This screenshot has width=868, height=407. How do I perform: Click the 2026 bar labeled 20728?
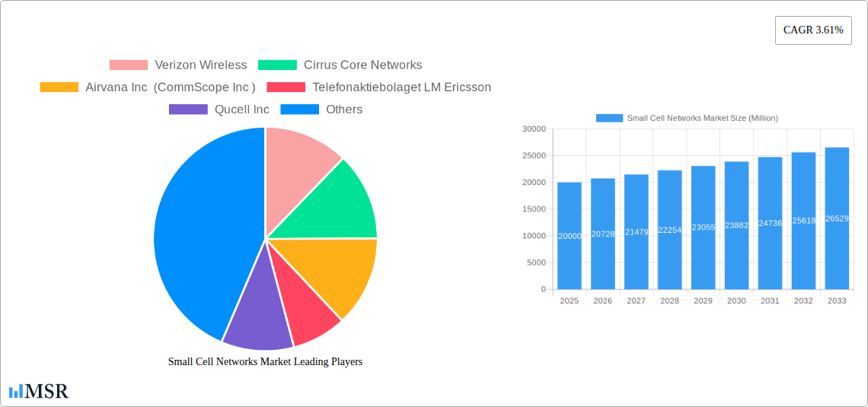603,234
